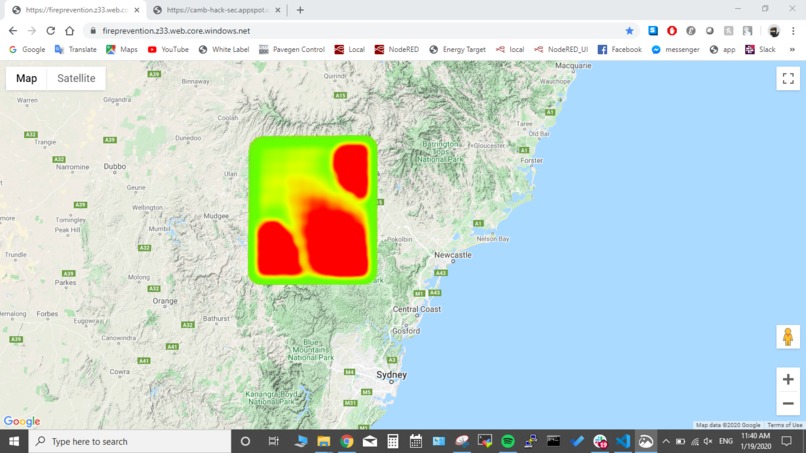Open Chrome from the taskbar
This screenshot has width=806, height=453.
coord(347,441)
